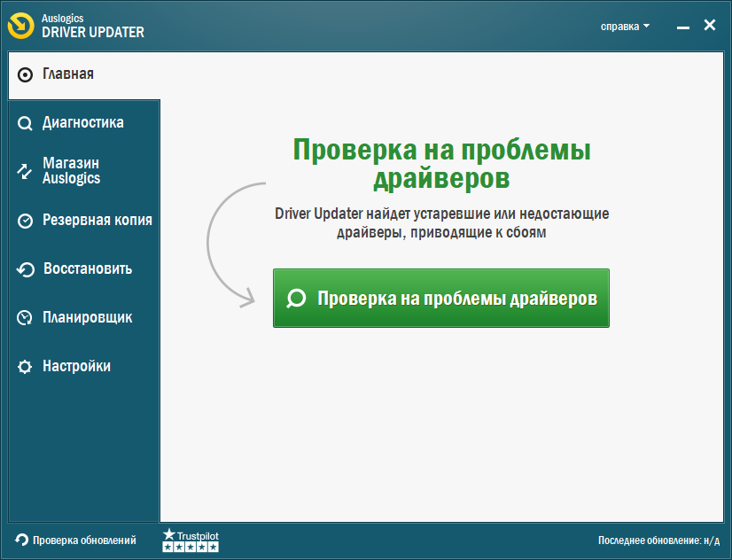Click the Главная target icon

tap(25, 74)
